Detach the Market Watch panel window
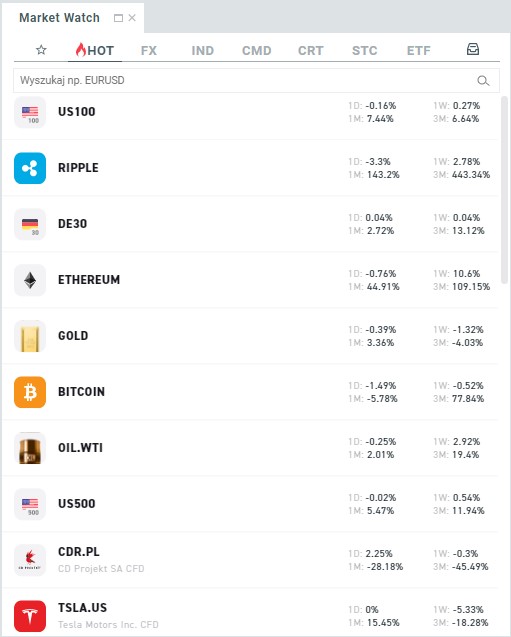Screen dimensions: 511x637 point(118,18)
